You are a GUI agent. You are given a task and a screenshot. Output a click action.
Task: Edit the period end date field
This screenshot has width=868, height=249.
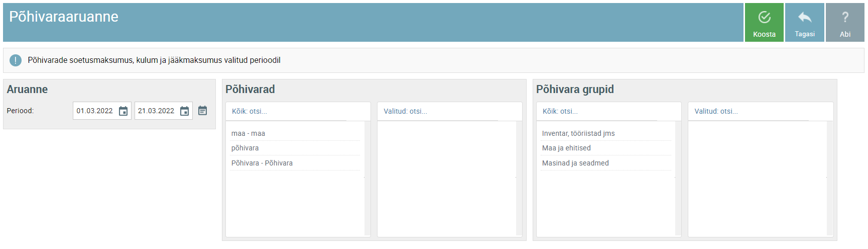click(156, 111)
